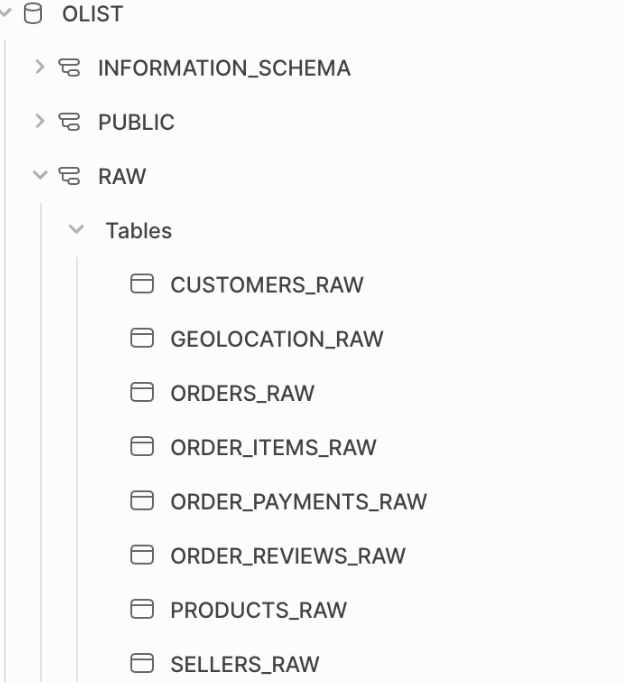The width and height of the screenshot is (624, 694).
Task: Click the INFORMATION_SCHEMA schema icon
Action: point(69,68)
